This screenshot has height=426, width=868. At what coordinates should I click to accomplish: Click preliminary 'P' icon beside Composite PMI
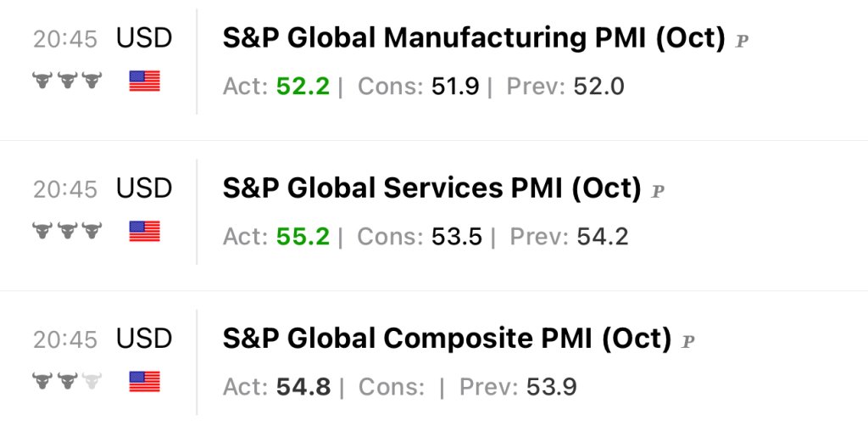click(x=688, y=342)
